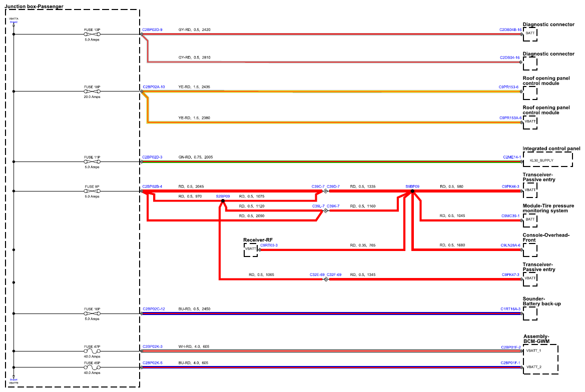Click connector link C2DB04-16
This screenshot has width=585, height=392.
coord(509,58)
